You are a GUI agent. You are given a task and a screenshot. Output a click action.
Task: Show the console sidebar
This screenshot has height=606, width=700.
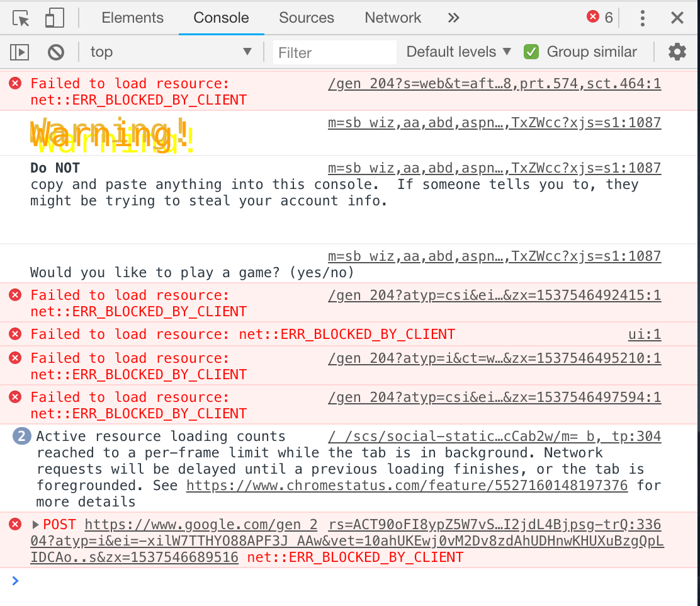coord(20,52)
